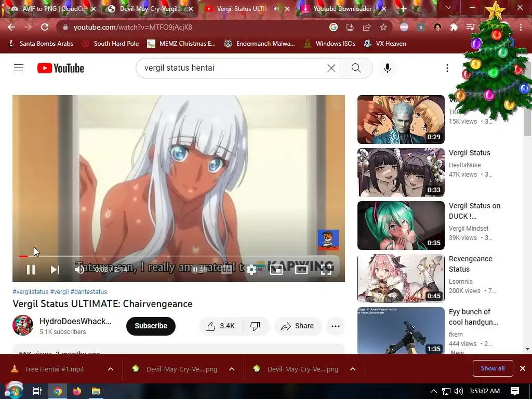
Task: Click the YouTube search magnifier button
Action: pyautogui.click(x=356, y=68)
